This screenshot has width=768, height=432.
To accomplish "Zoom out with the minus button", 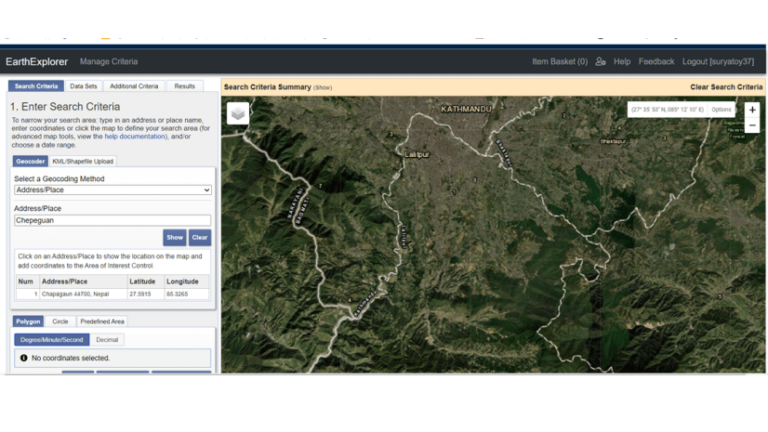I will tap(752, 125).
